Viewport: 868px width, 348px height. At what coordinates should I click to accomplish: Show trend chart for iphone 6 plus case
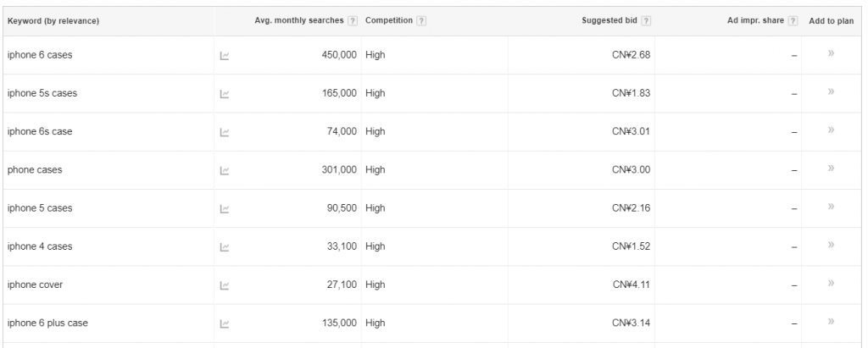click(225, 323)
